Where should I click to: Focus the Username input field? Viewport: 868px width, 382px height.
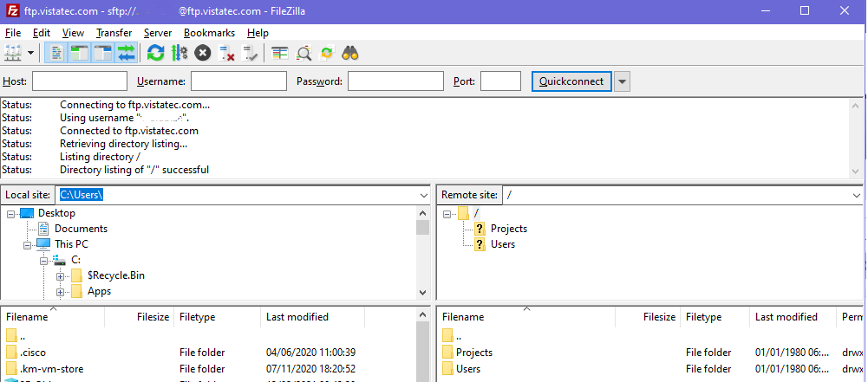[238, 81]
